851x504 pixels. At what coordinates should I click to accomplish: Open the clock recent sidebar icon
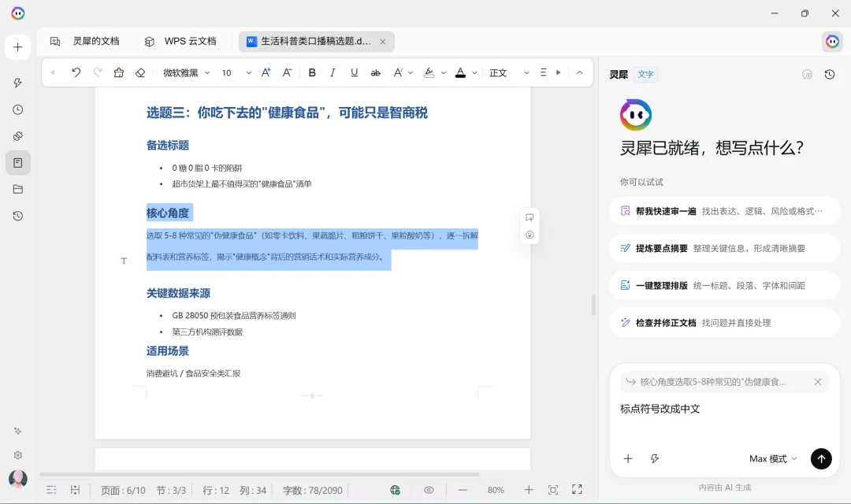(x=18, y=109)
